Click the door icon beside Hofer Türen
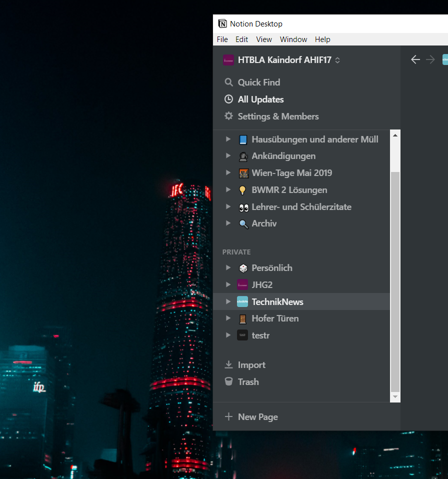 [x=242, y=318]
